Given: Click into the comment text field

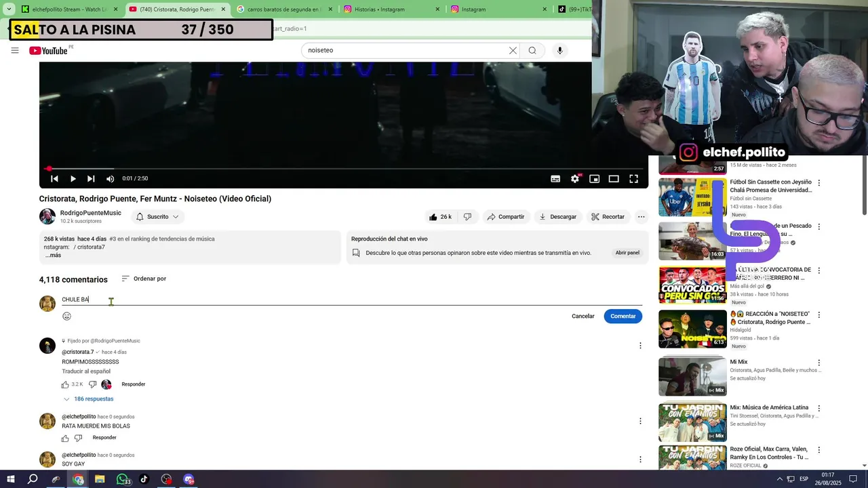Looking at the screenshot, I should (352, 300).
